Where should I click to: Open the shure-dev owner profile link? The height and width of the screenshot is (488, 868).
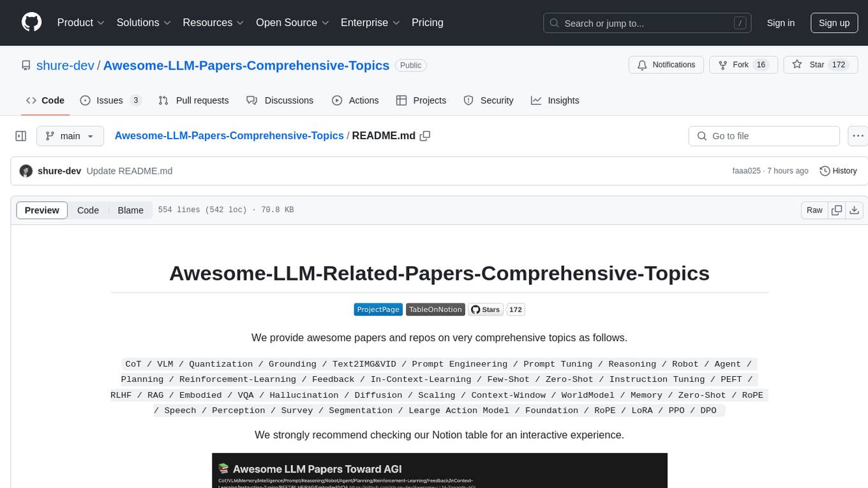pyautogui.click(x=65, y=65)
